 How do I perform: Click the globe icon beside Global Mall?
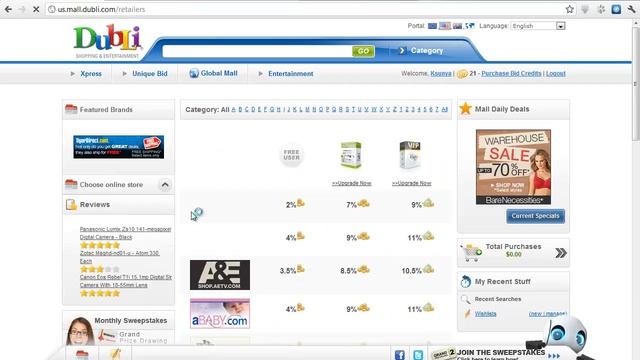193,73
